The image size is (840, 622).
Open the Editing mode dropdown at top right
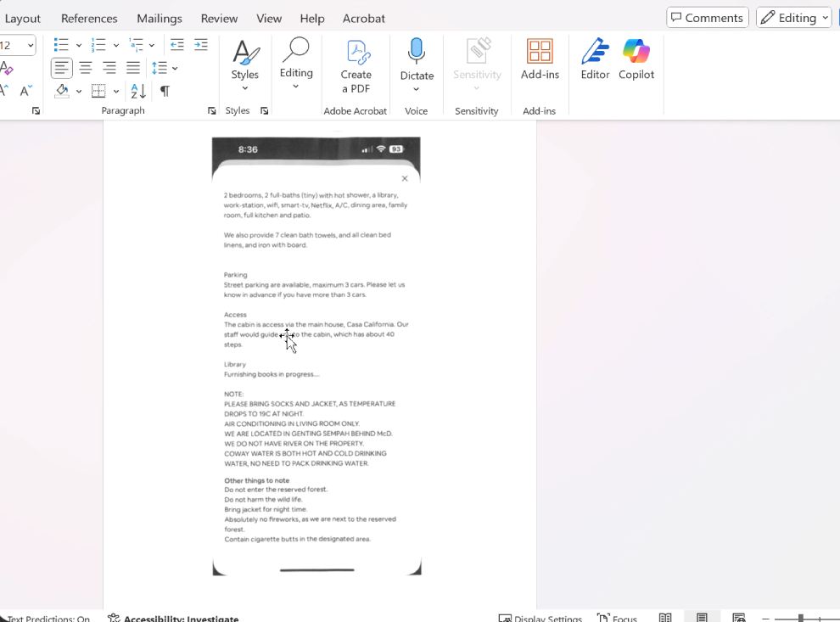pos(793,18)
